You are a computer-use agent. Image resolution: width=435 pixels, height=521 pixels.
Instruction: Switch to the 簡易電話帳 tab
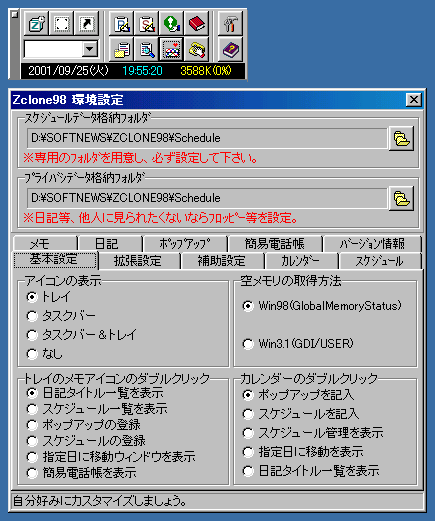point(275,244)
